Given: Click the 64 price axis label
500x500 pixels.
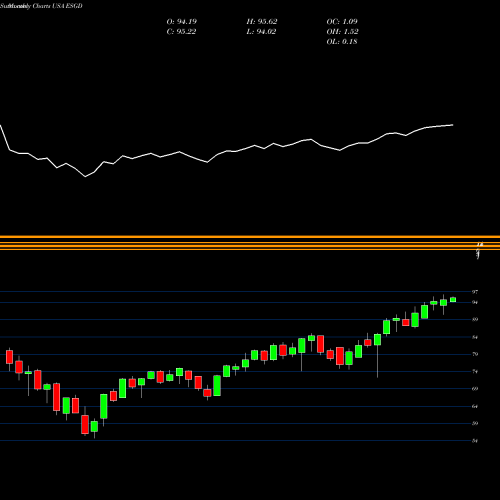Looking at the screenshot, I should point(475,406).
